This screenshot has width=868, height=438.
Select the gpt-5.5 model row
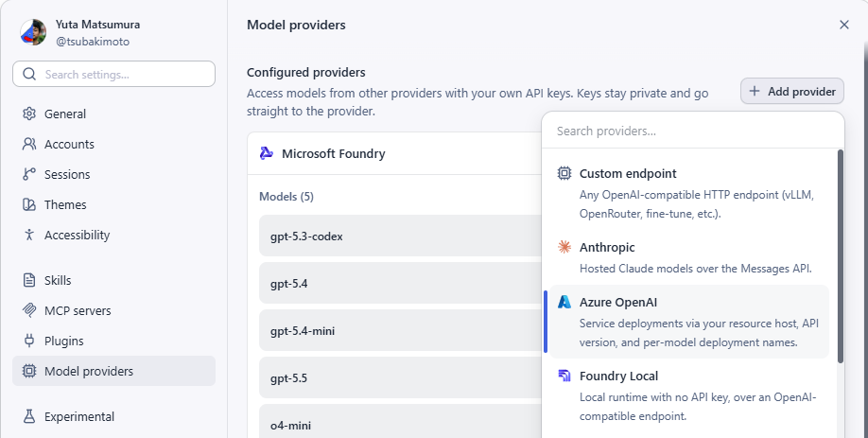pos(400,378)
